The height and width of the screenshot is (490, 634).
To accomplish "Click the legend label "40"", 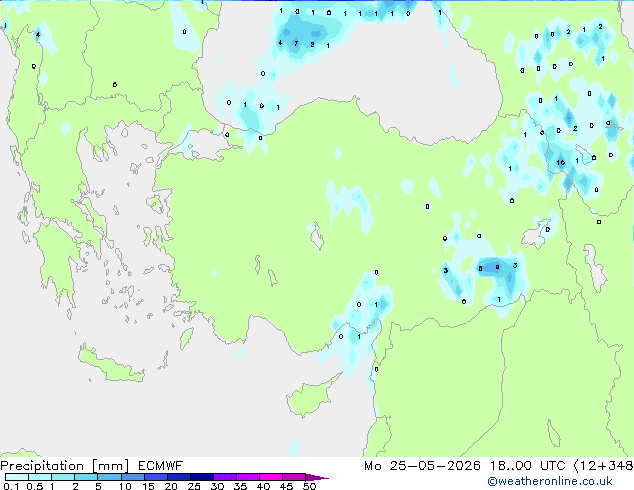I will [x=263, y=486].
